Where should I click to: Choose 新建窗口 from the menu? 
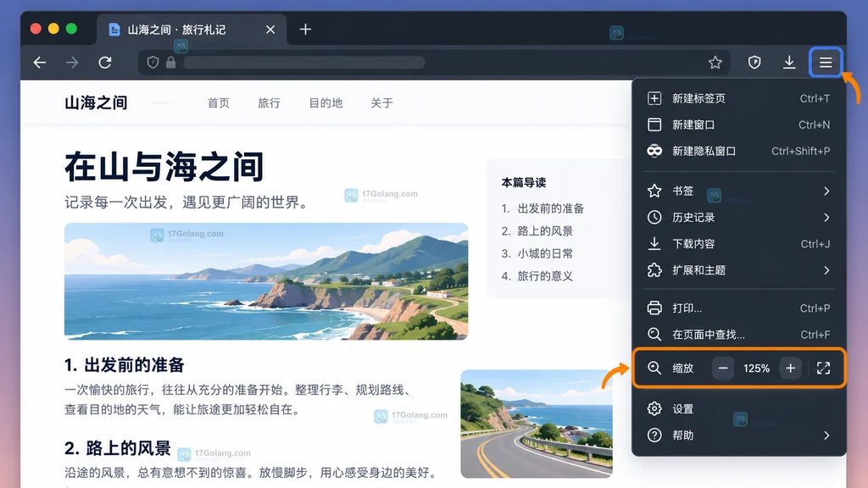(x=738, y=125)
